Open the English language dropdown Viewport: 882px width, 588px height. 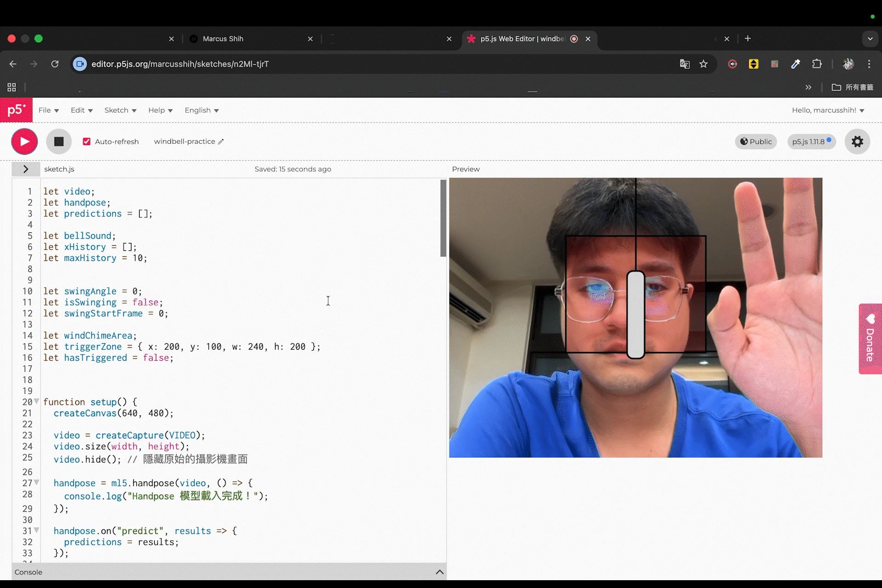pos(202,110)
